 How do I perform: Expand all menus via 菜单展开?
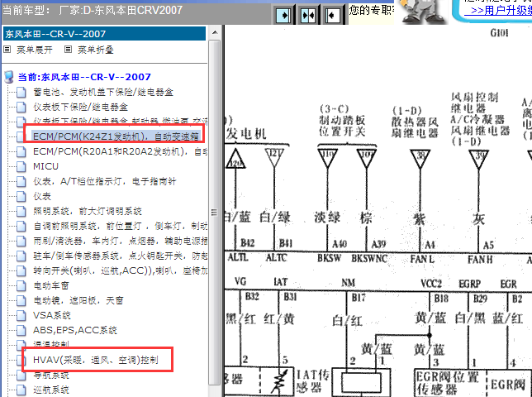pos(35,50)
